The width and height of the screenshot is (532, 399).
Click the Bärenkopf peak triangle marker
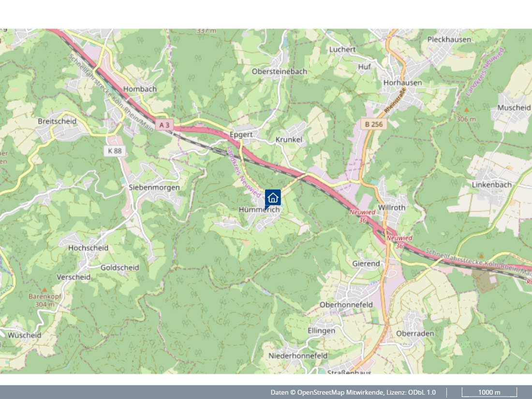click(44, 290)
